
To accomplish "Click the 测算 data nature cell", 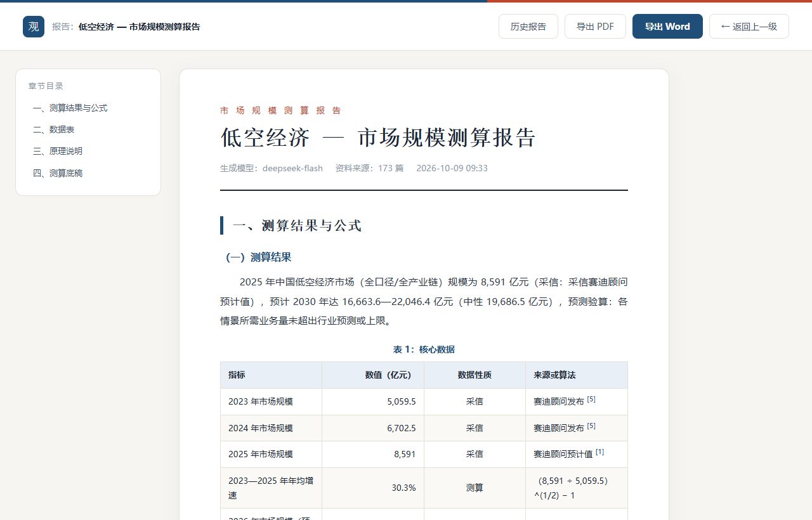I will [475, 488].
